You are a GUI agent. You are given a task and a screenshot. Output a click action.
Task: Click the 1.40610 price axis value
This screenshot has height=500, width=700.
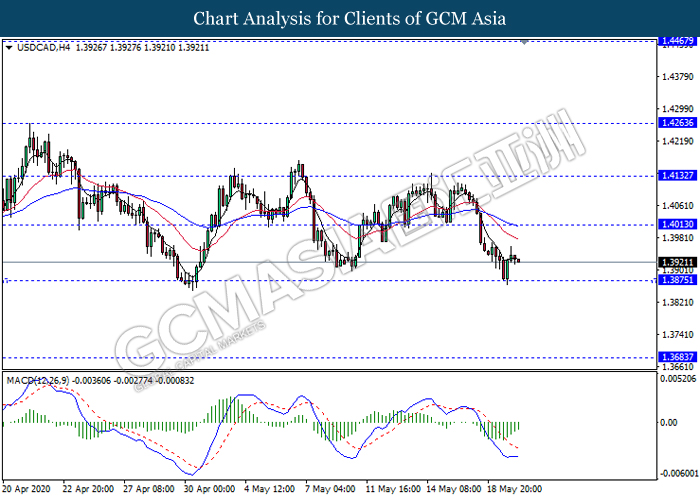click(678, 205)
